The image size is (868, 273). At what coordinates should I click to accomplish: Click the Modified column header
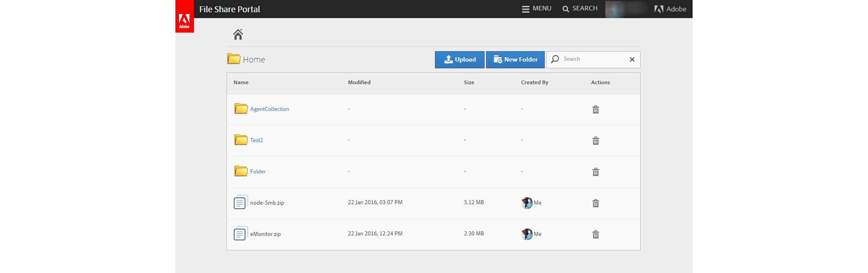coord(359,82)
